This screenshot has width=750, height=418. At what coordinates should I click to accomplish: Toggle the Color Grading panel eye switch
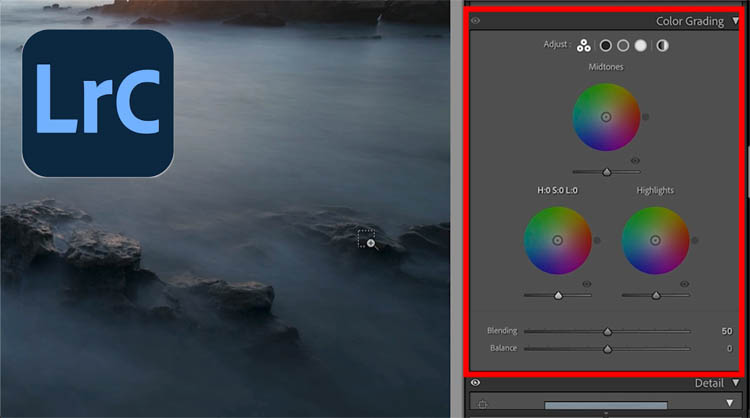(475, 21)
